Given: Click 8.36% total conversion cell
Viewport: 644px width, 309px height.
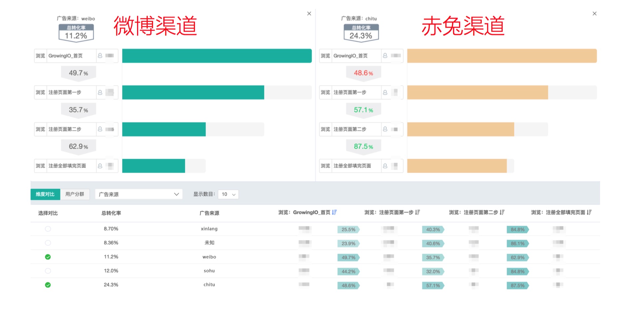Looking at the screenshot, I should (x=111, y=243).
